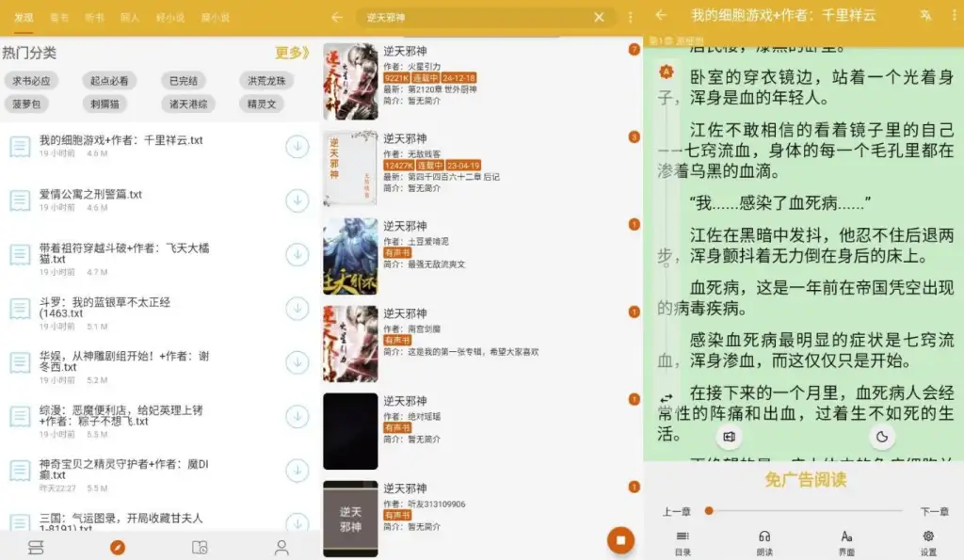Image resolution: width=964 pixels, height=560 pixels.
Task: Tap the bookshelf icon in bottom navigation
Action: (x=36, y=548)
